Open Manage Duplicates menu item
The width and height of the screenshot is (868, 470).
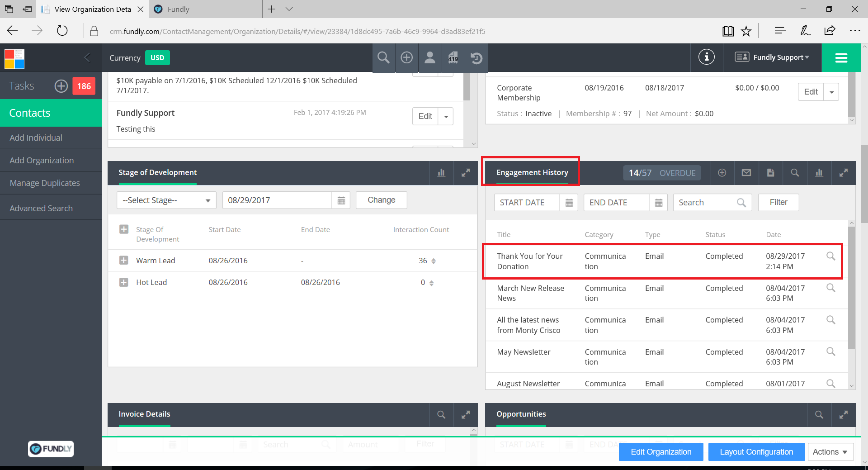pyautogui.click(x=51, y=183)
